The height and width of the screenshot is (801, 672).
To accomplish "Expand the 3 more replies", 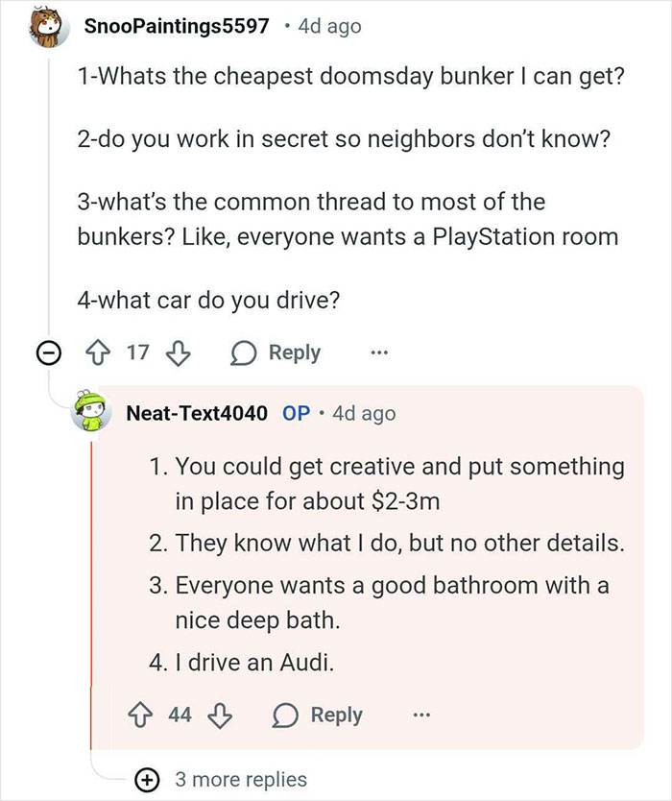I will [x=151, y=780].
